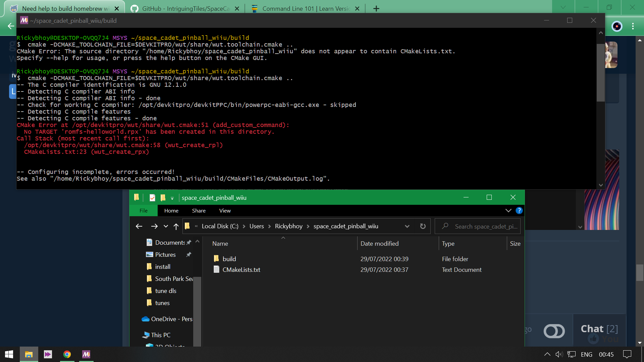Navigate to Users in the address bar

point(257,226)
